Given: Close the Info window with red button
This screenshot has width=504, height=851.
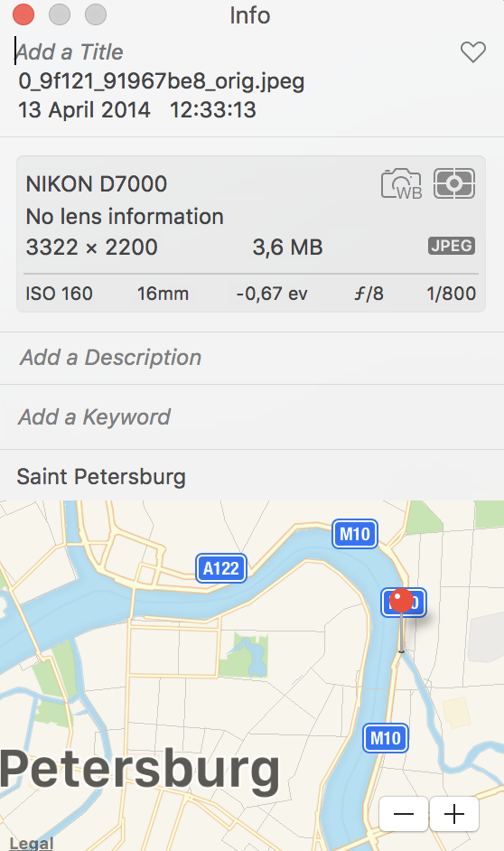Looking at the screenshot, I should 23,14.
